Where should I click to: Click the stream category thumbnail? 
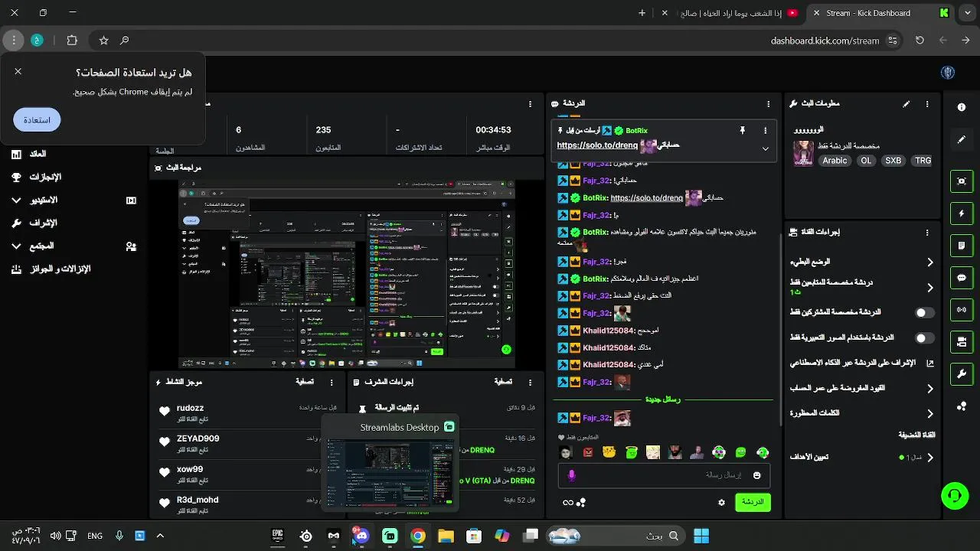[803, 153]
